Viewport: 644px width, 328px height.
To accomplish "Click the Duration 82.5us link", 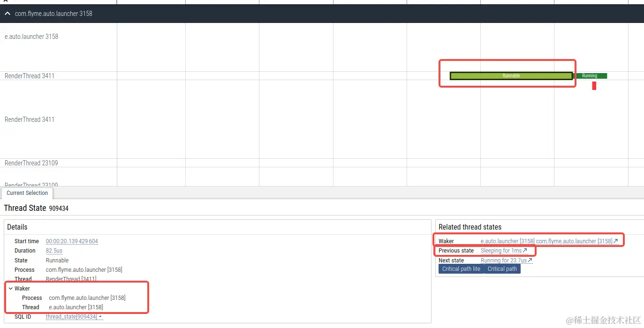I will pyautogui.click(x=54, y=251).
